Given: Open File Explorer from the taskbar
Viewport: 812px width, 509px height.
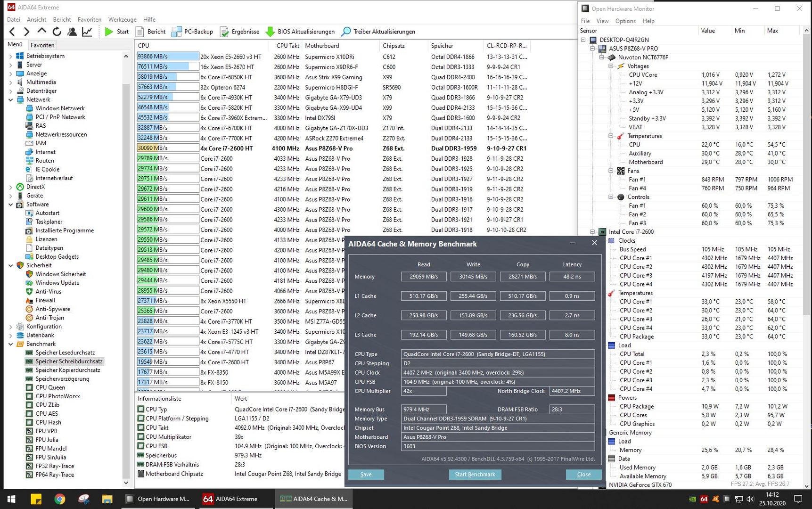Looking at the screenshot, I should pyautogui.click(x=107, y=499).
